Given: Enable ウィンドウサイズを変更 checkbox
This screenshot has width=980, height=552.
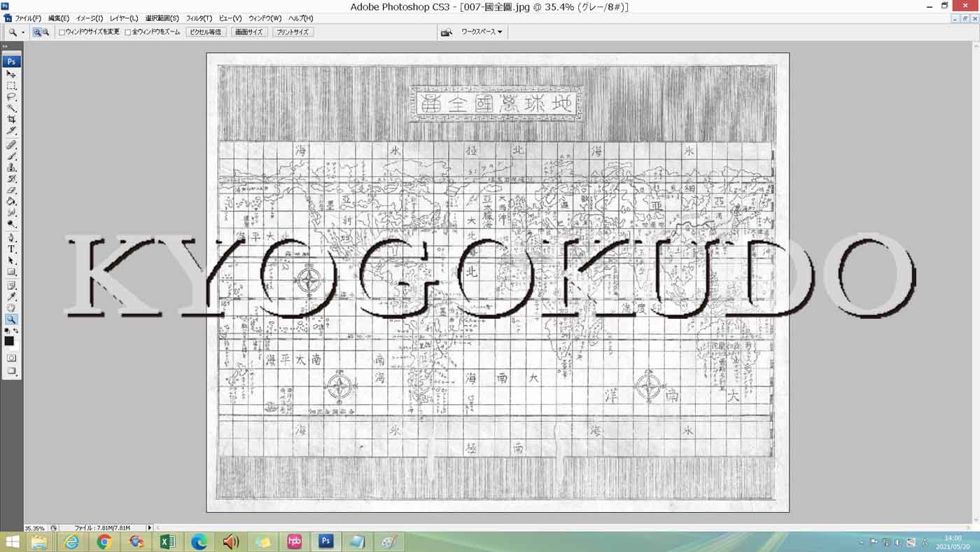Looking at the screenshot, I should pyautogui.click(x=62, y=32).
